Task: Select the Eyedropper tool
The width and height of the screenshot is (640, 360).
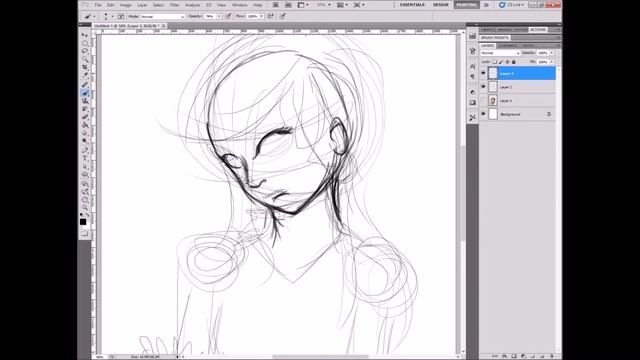Action: (x=85, y=76)
